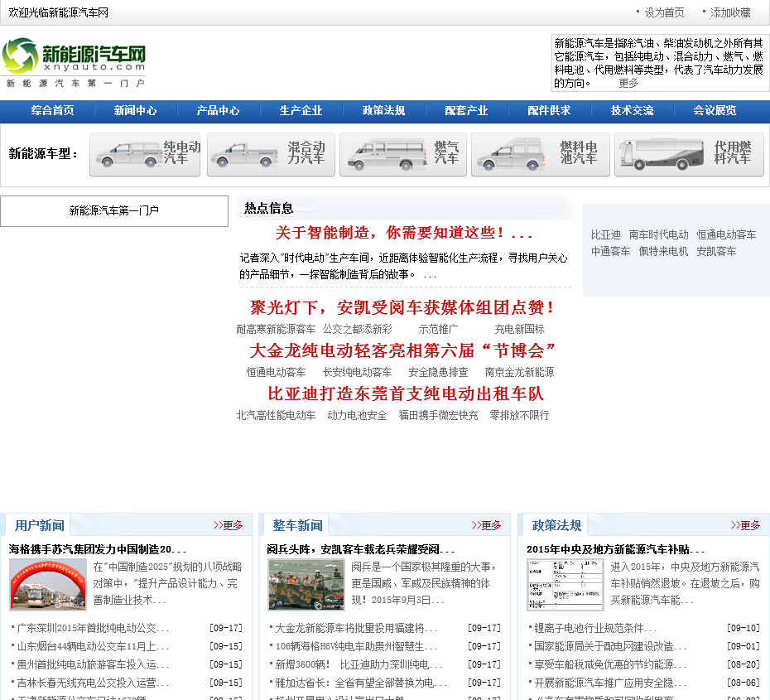
Task: Open the 政策法规 navigation menu item
Action: [383, 110]
